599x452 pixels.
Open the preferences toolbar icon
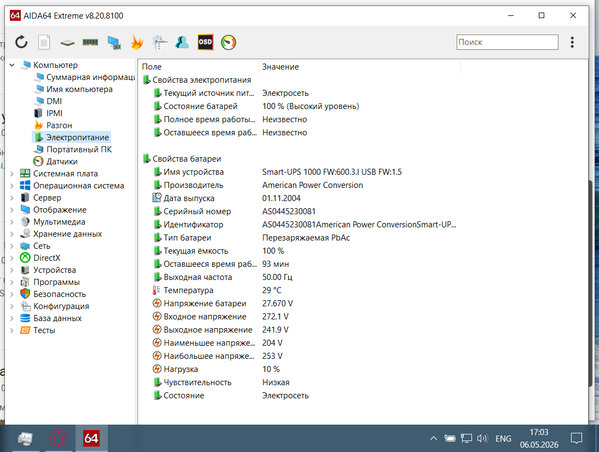(x=160, y=42)
